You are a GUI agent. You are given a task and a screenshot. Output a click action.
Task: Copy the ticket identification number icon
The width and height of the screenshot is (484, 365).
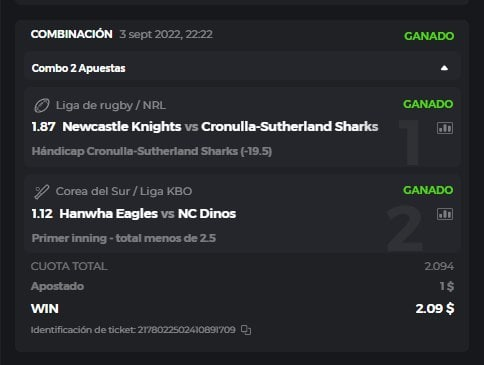246,330
